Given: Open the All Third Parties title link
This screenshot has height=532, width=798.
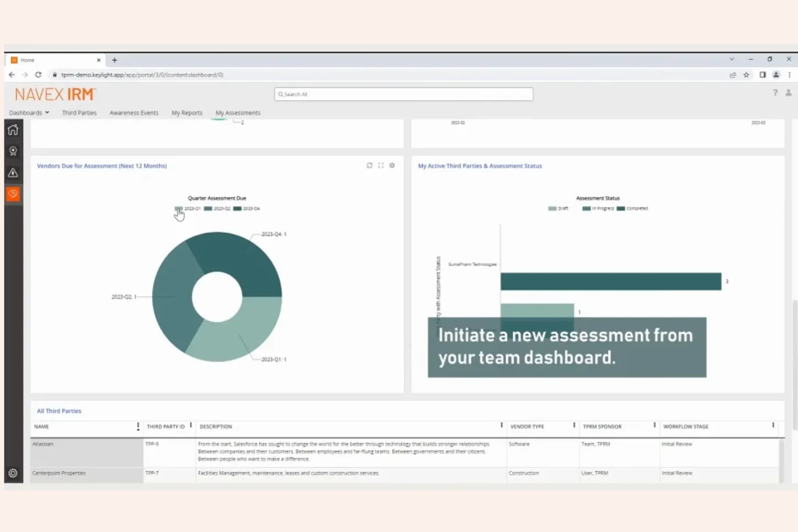Looking at the screenshot, I should [59, 411].
